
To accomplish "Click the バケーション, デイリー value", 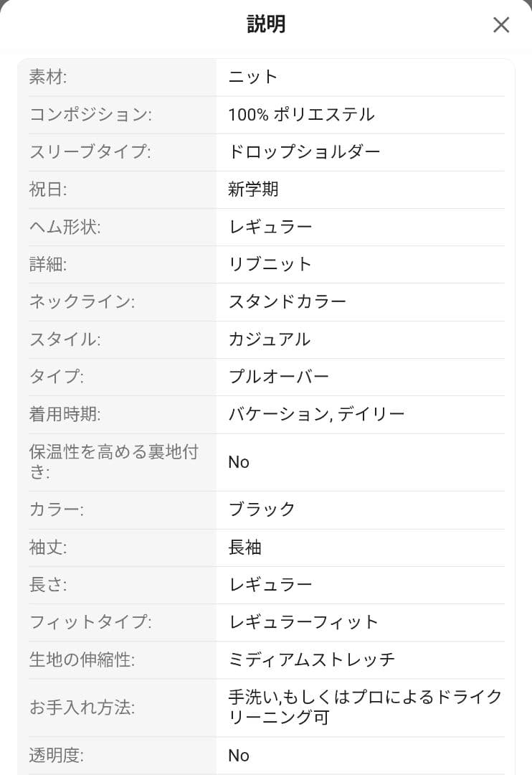I will (316, 414).
